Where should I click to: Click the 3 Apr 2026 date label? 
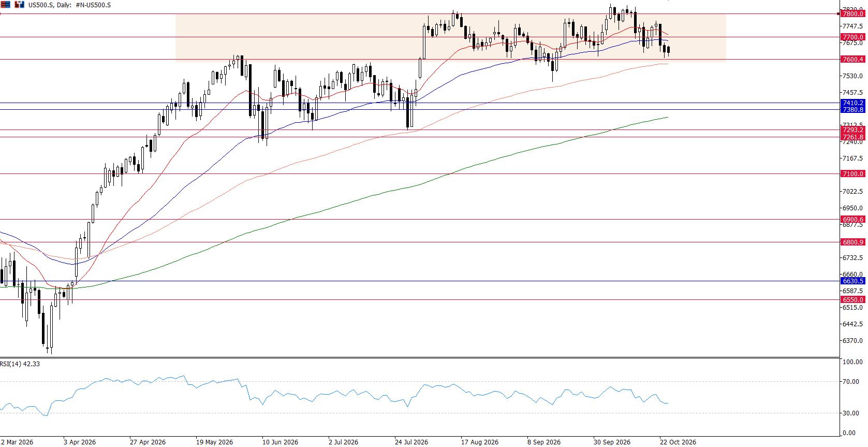click(80, 442)
